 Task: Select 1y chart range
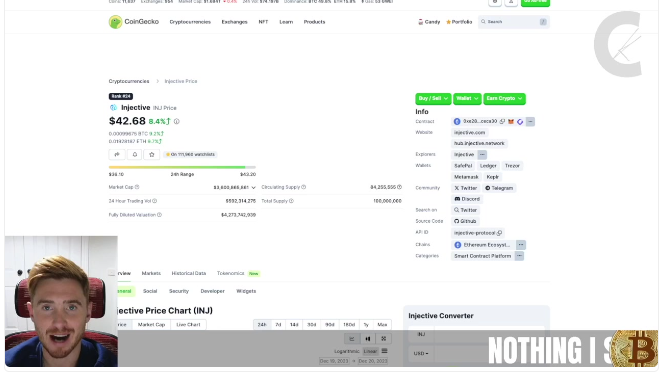[x=366, y=325]
